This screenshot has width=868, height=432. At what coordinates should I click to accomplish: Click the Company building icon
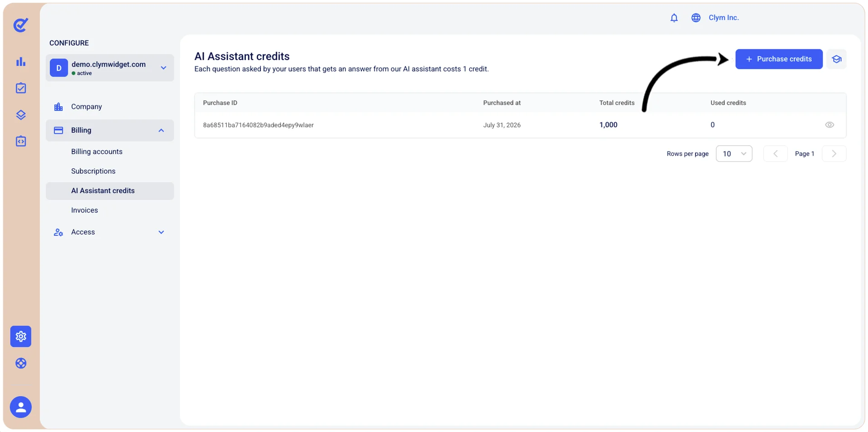[x=58, y=107]
